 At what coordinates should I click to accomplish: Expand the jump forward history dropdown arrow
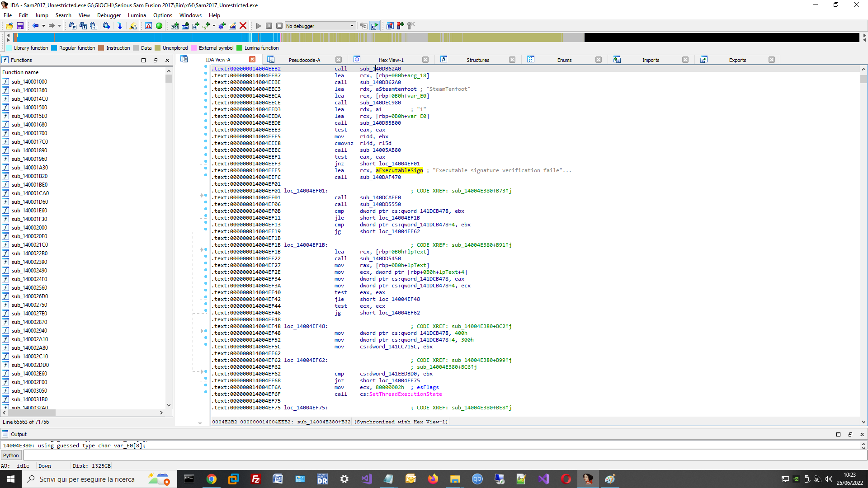click(59, 26)
